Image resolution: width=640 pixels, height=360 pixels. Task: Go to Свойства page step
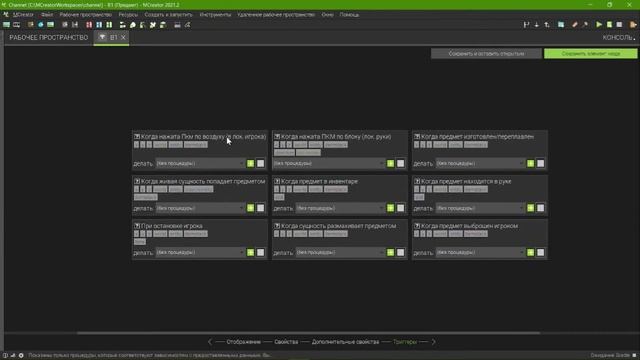(286, 342)
